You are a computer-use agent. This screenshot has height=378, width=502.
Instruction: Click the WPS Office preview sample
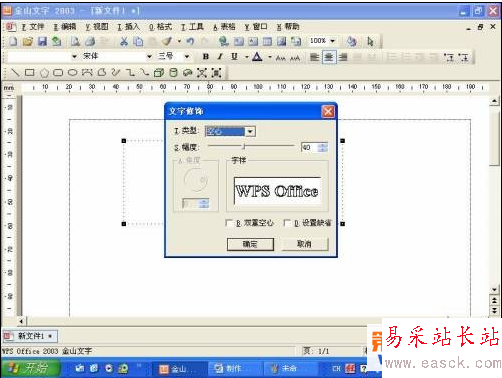coord(277,191)
